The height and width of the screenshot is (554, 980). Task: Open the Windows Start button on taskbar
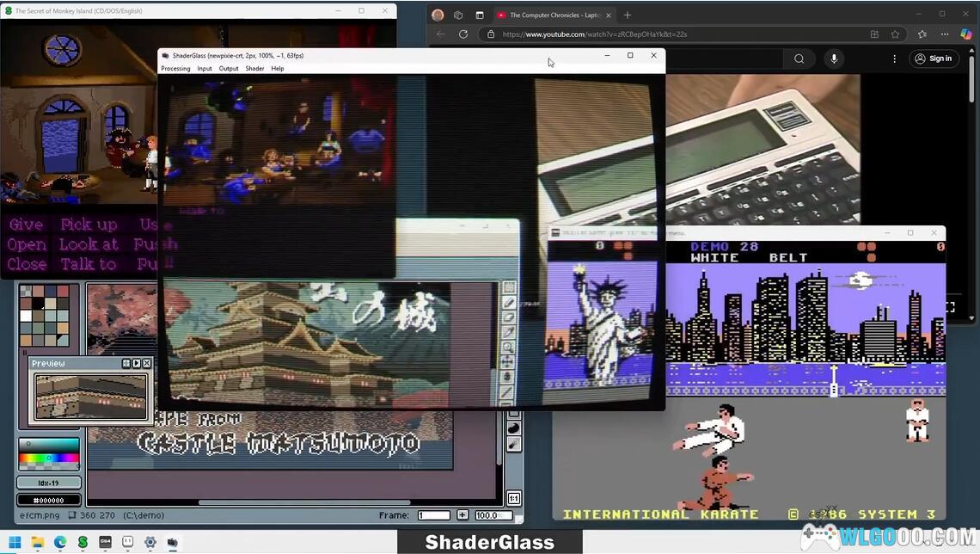pos(15,543)
